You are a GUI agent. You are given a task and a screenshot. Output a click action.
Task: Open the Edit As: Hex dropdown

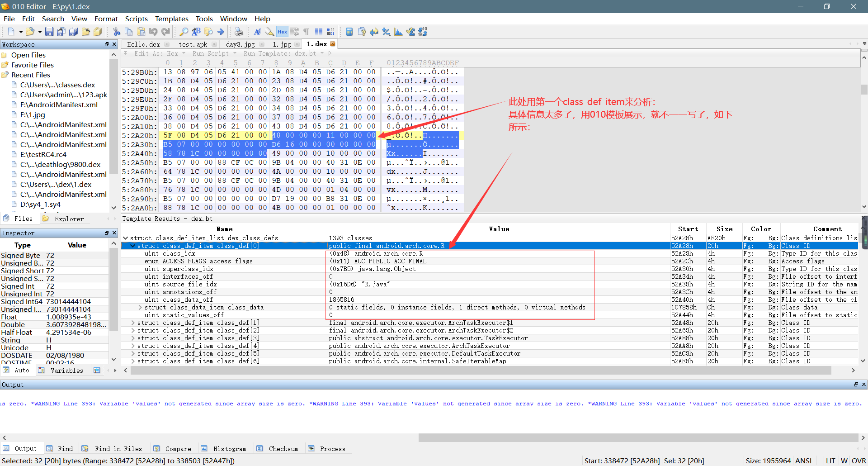pyautogui.click(x=160, y=53)
